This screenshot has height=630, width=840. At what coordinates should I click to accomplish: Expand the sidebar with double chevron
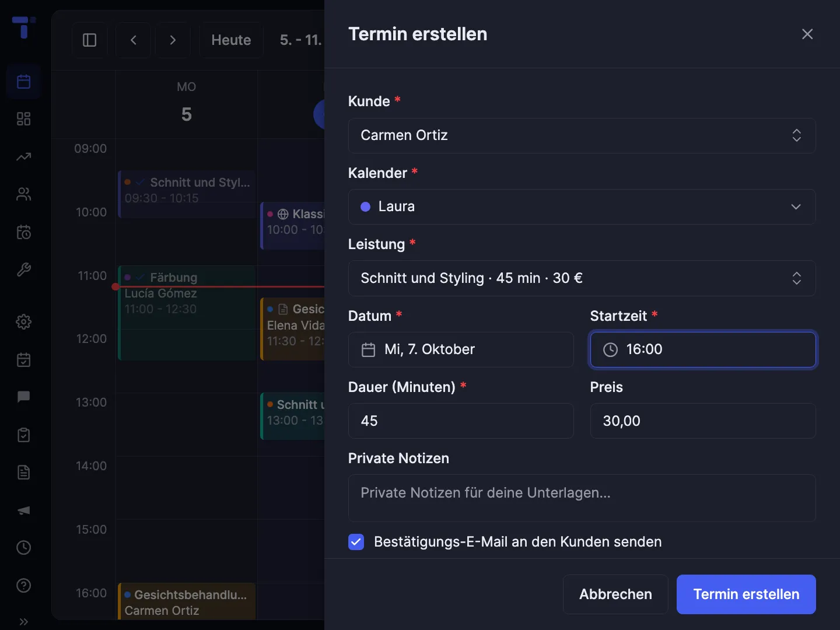[x=23, y=621]
